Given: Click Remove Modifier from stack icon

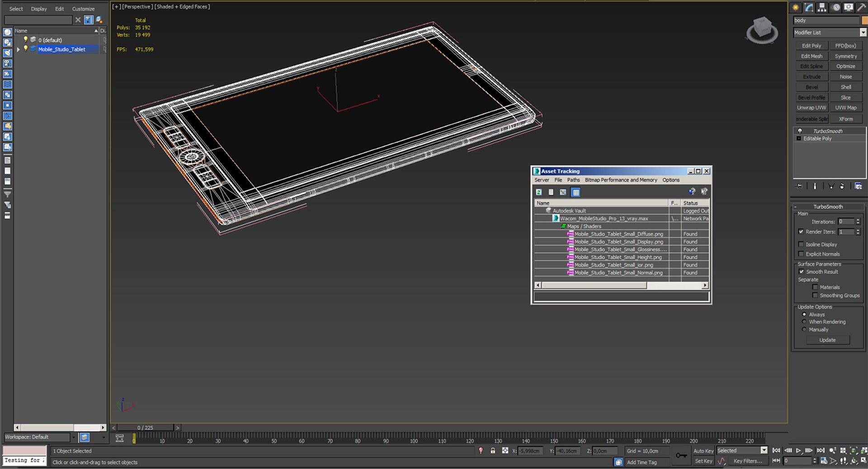Looking at the screenshot, I should coord(842,186).
